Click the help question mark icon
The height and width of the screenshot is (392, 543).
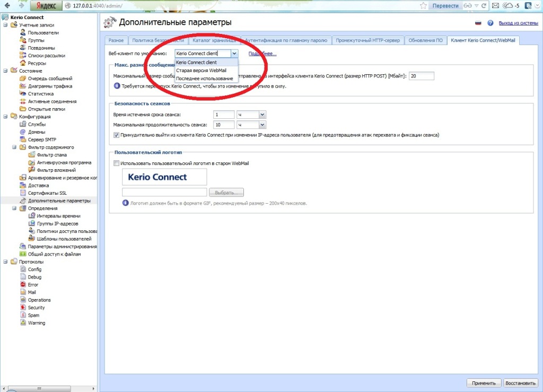click(491, 23)
